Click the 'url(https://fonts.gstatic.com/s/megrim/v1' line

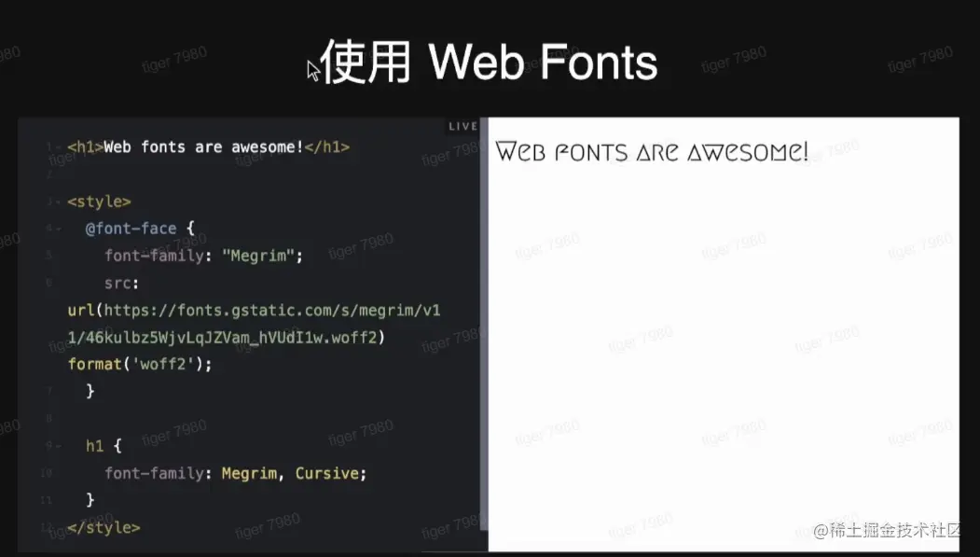[x=254, y=311]
